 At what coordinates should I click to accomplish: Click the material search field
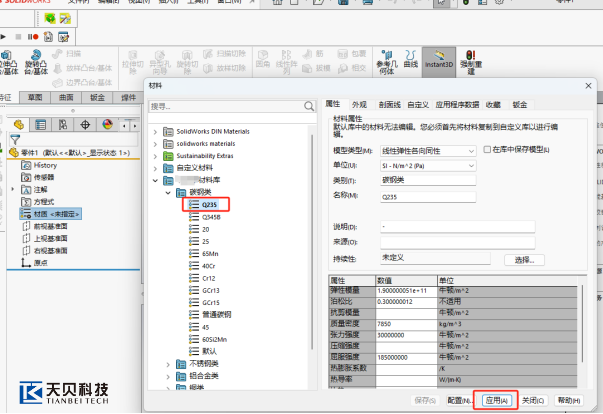click(226, 106)
